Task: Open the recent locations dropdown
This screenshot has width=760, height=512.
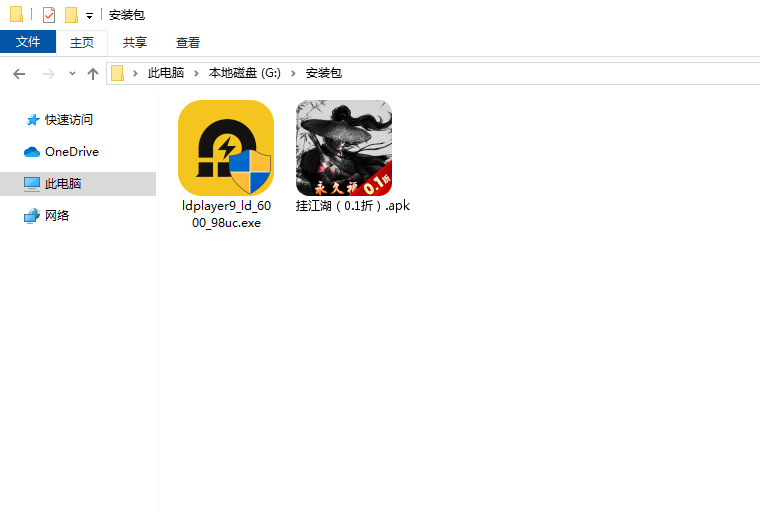Action: pos(72,74)
